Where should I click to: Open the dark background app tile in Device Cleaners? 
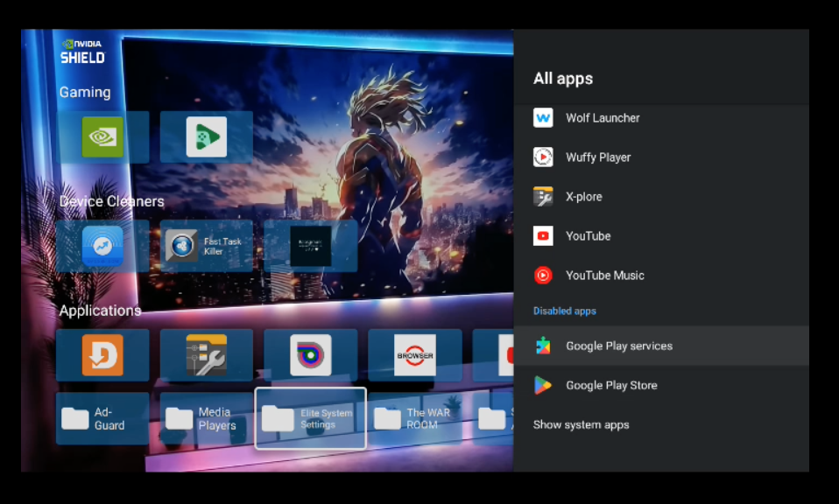[x=310, y=246]
